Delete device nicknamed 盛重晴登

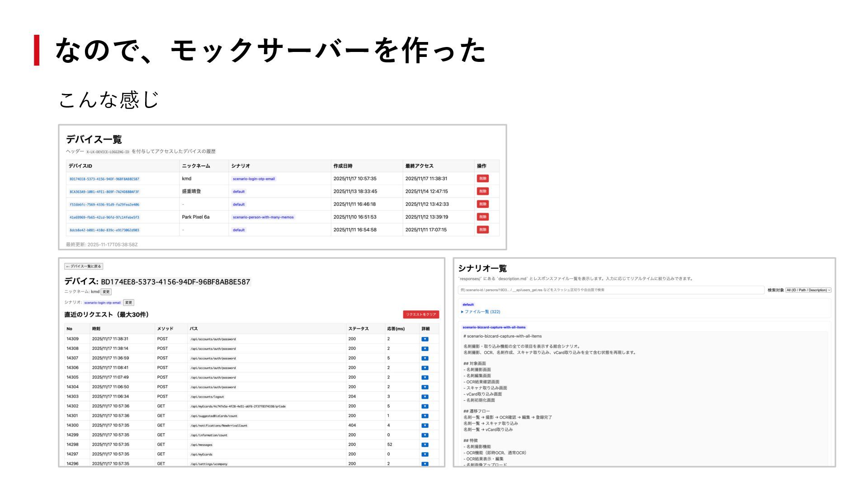point(482,191)
